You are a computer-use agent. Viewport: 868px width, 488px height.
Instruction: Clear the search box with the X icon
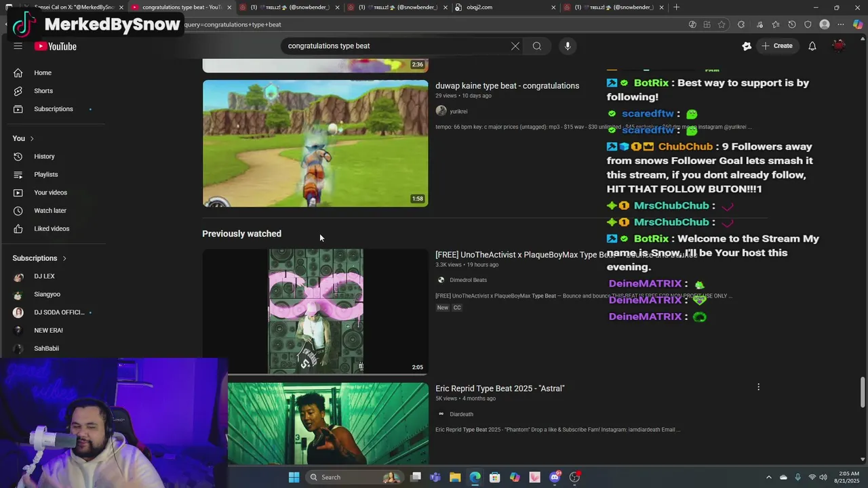(515, 46)
